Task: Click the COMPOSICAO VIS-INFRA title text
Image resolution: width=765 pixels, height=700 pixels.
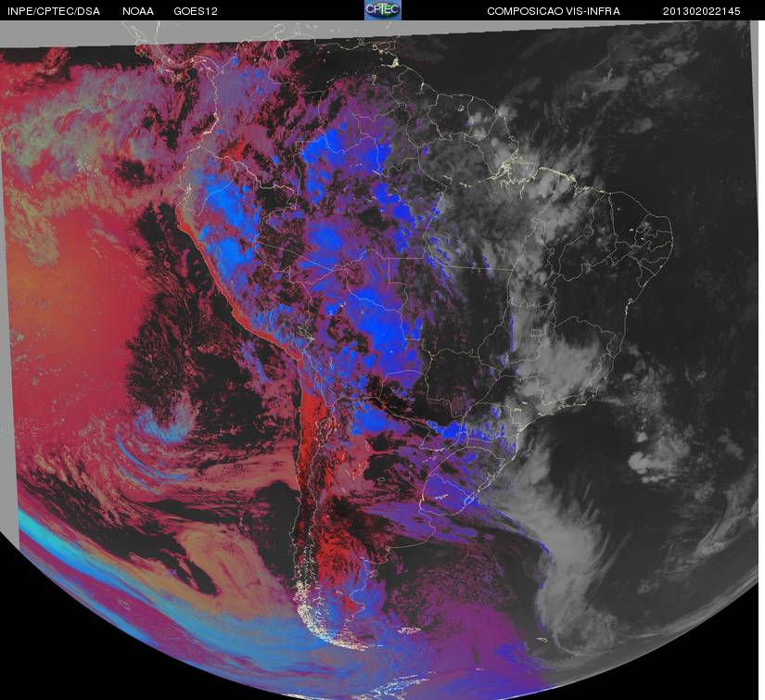Action: (554, 11)
